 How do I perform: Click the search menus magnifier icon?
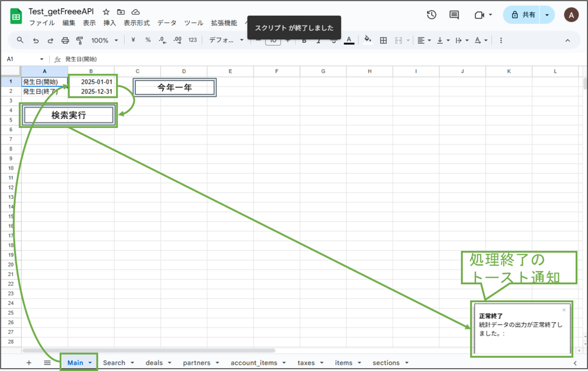[20, 40]
